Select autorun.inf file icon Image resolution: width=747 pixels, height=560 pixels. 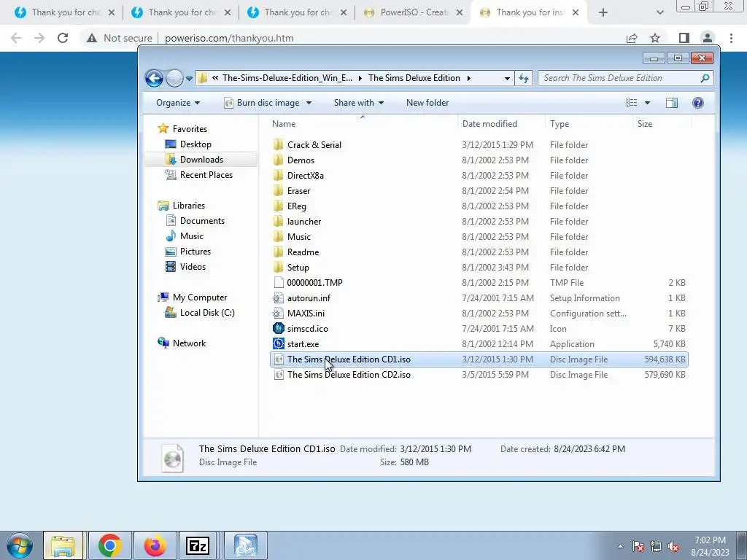pos(279,298)
